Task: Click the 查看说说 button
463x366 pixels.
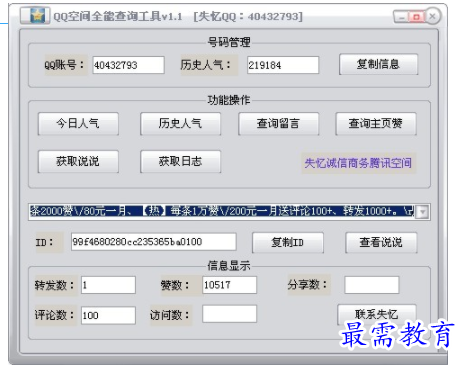Action: 381,242
